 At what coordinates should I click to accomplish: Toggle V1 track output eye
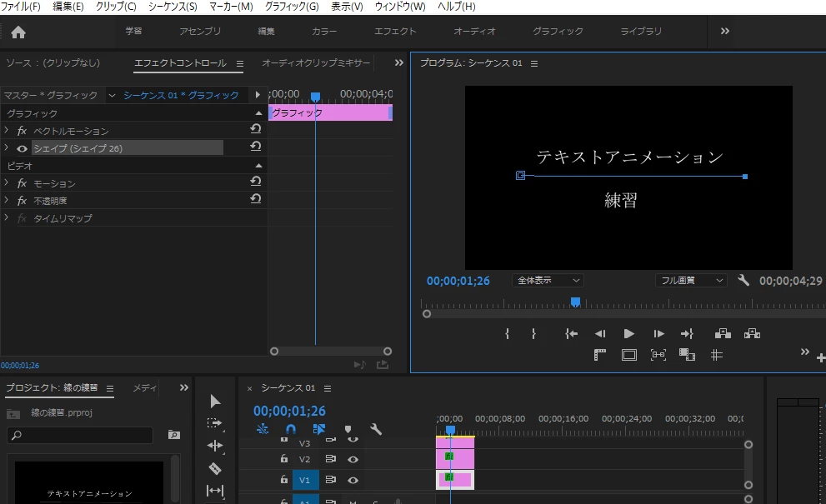353,481
